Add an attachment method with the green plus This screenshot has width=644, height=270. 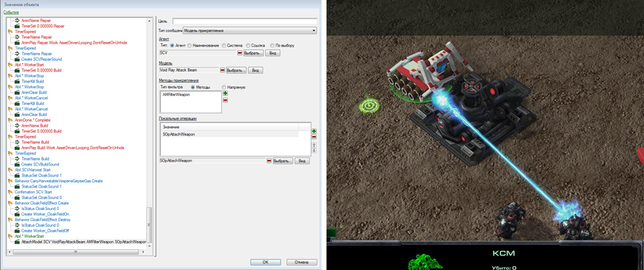click(x=225, y=93)
